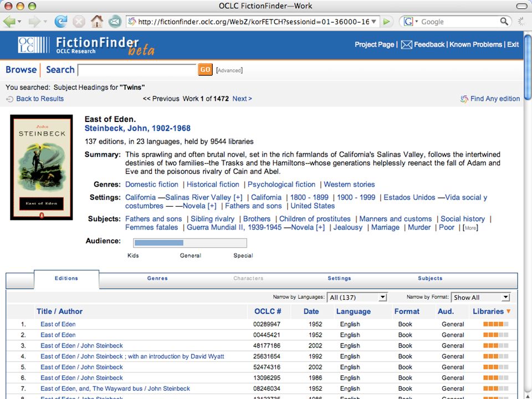Click the libraries holdings bar for OCLC 00289947
This screenshot has height=399, width=532.
pyautogui.click(x=495, y=324)
